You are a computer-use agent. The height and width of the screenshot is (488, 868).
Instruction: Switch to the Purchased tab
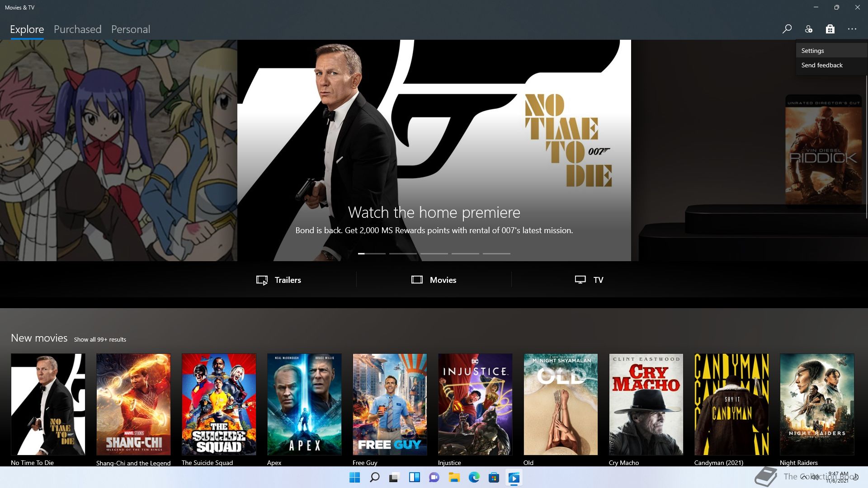click(x=78, y=29)
